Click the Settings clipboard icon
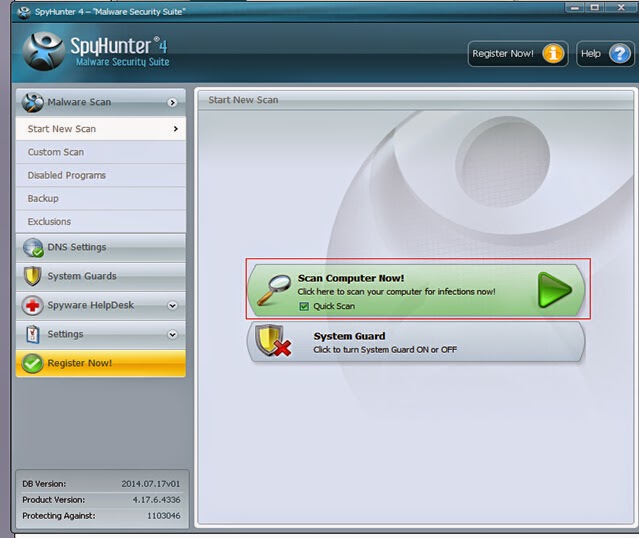Image resolution: width=639 pixels, height=538 pixels. pos(33,334)
